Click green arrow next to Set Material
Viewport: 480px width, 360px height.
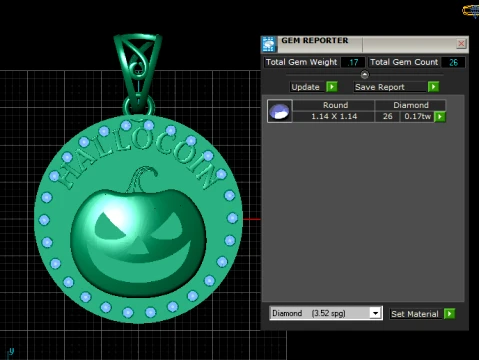(449, 314)
